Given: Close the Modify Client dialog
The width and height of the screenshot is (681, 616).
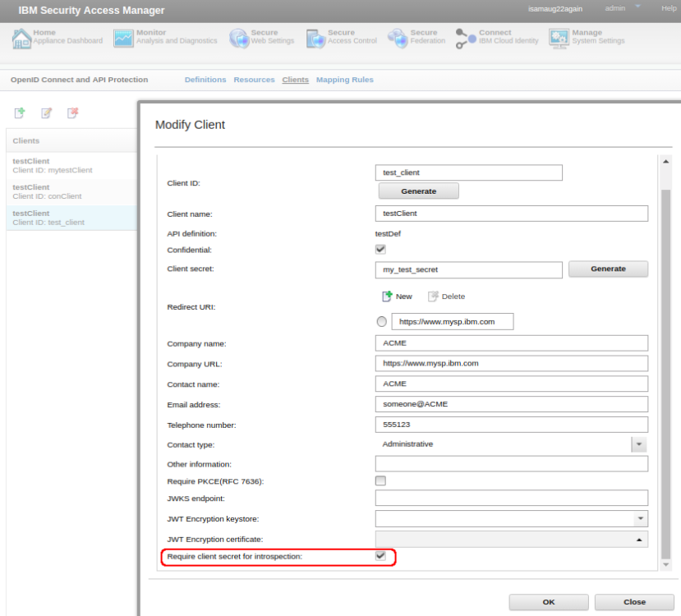Looking at the screenshot, I should (x=634, y=602).
